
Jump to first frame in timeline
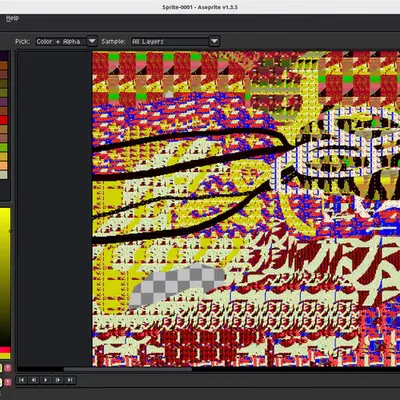tap(22, 380)
